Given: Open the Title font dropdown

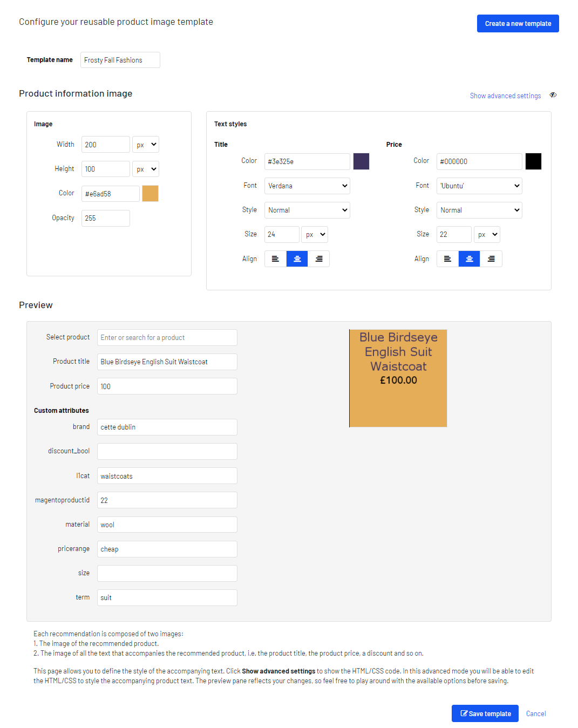Looking at the screenshot, I should pyautogui.click(x=307, y=186).
